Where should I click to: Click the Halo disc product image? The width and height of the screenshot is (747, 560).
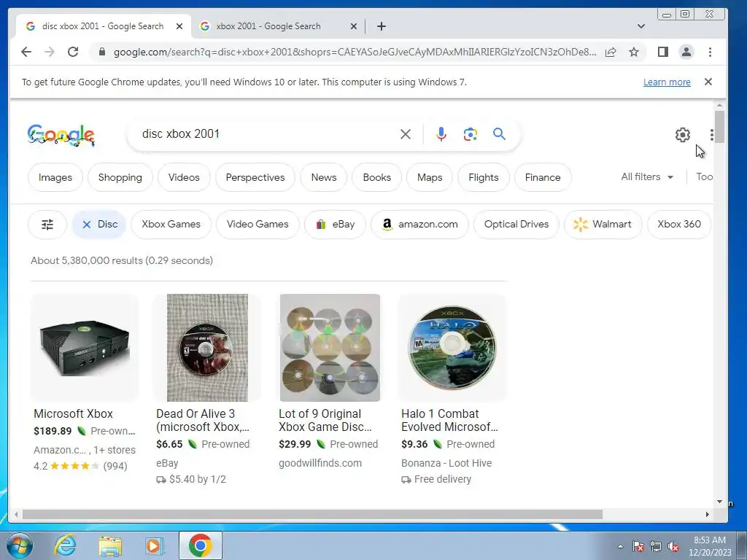pos(452,348)
